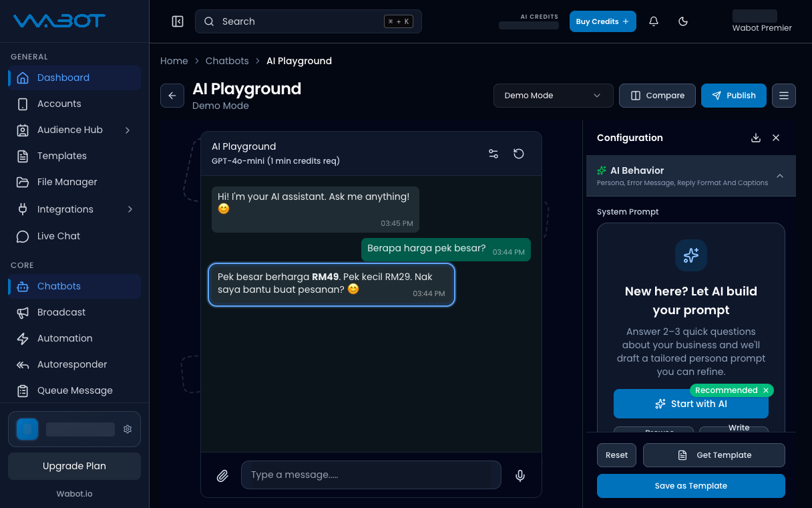This screenshot has height=508, width=812.
Task: Switch to dark mode moon icon
Action: [683, 21]
